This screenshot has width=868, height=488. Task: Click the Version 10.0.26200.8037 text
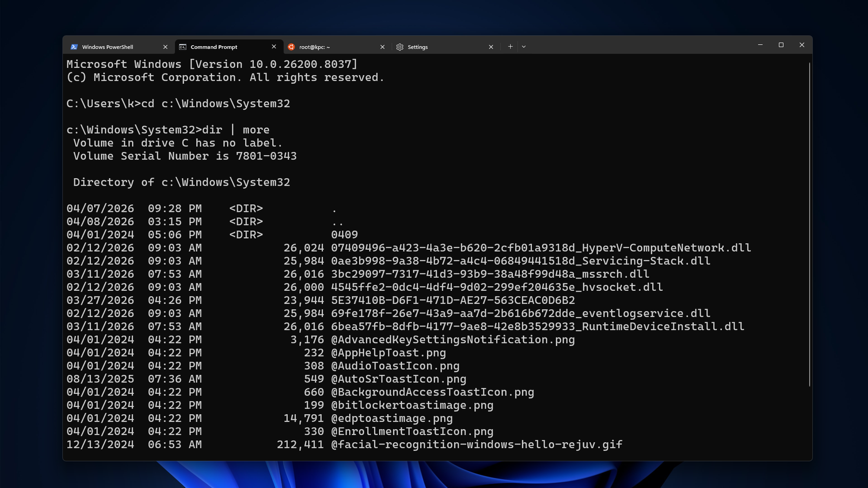(273, 64)
